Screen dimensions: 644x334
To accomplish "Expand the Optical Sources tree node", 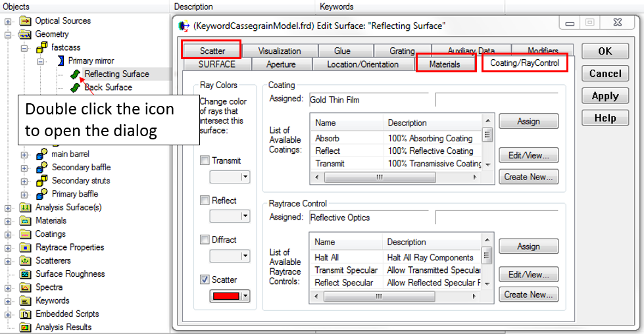I will click(8, 21).
